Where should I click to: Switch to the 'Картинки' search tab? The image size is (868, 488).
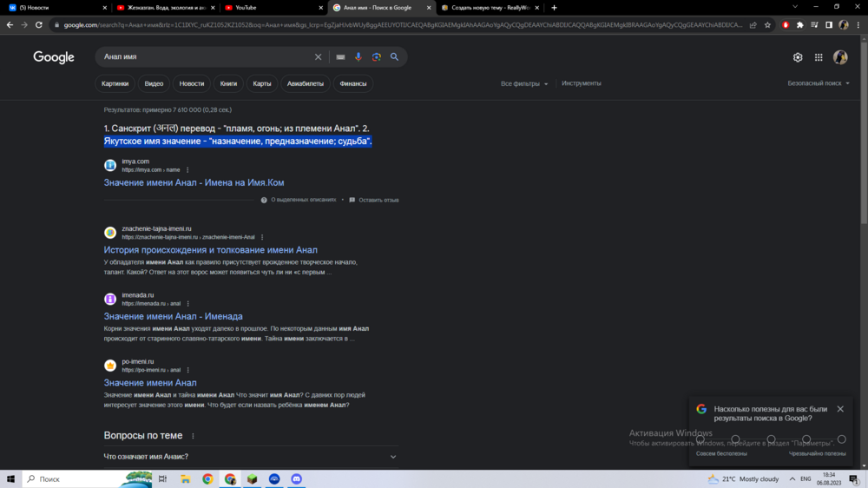point(115,83)
